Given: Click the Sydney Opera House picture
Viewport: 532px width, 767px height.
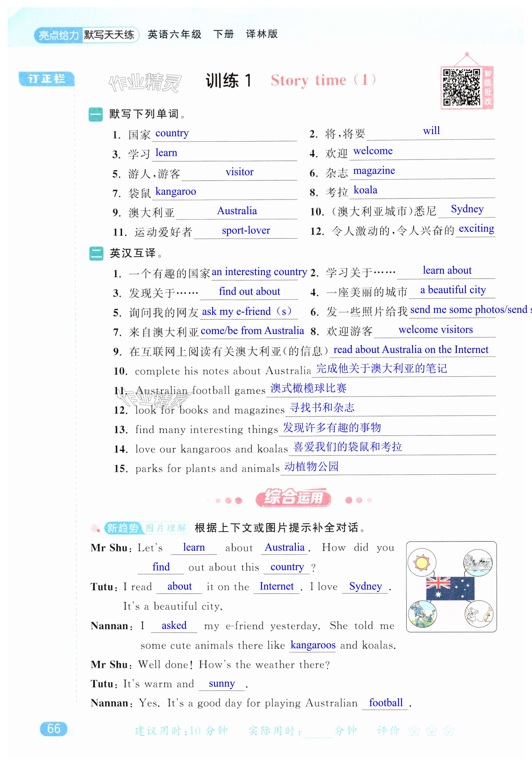Looking at the screenshot, I should pyautogui.click(x=478, y=563).
